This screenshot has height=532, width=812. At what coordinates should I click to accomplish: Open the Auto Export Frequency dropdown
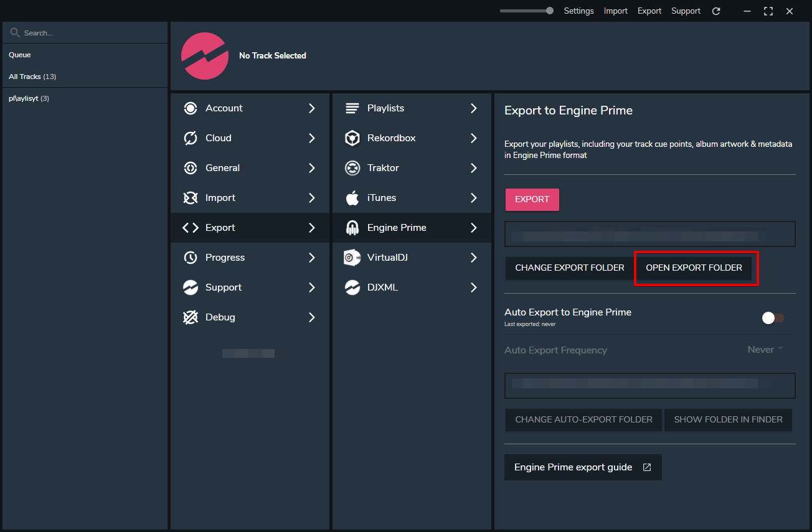tap(765, 350)
